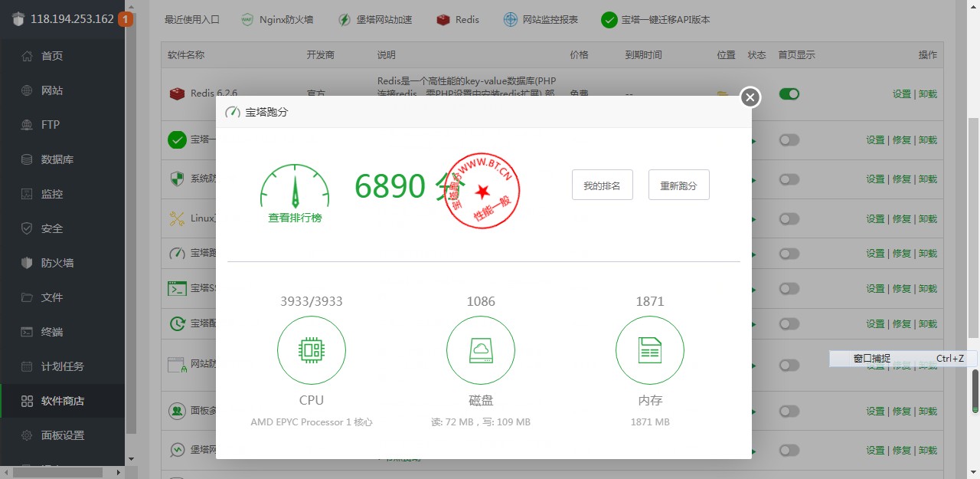980x479 pixels.
Task: Click the wrench icon of Linux row
Action: [x=177, y=218]
